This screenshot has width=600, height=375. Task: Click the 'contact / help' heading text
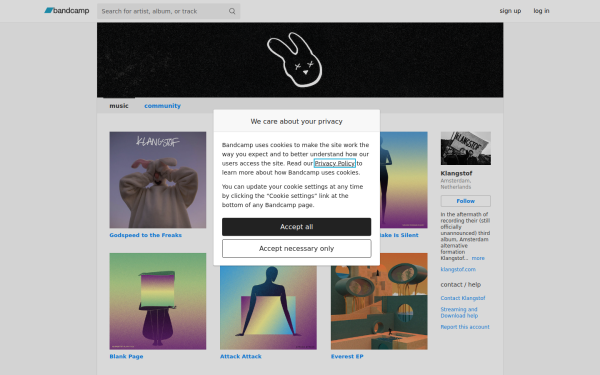tap(461, 284)
